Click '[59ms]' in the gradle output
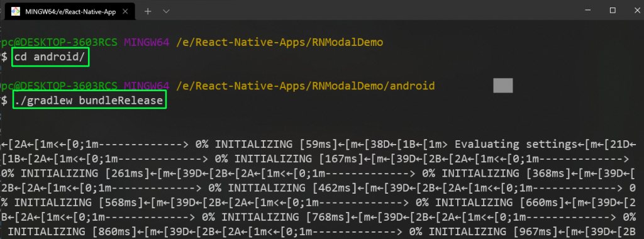This screenshot has height=239, width=644. pyautogui.click(x=319, y=145)
